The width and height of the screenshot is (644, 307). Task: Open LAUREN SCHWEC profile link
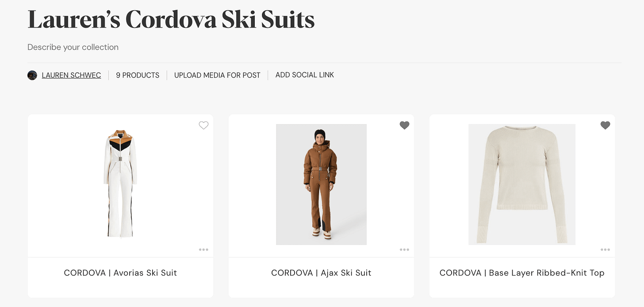[x=71, y=75]
